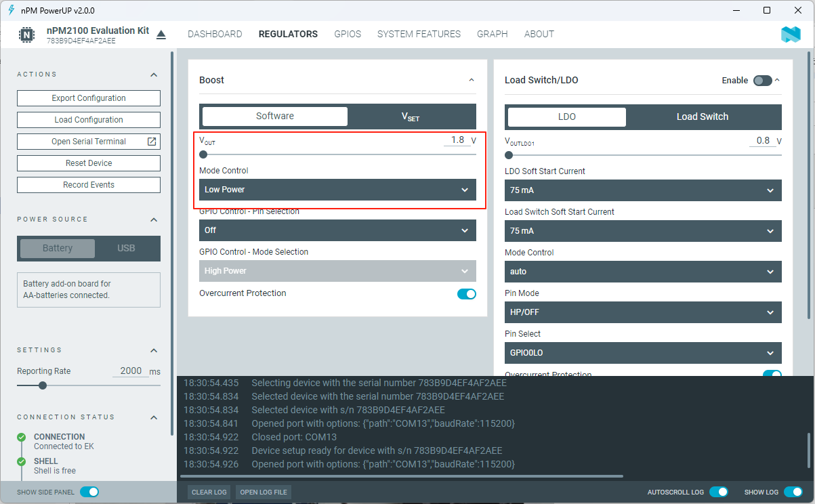Open the Pin Select GPIO0LO dropdown
Viewport: 815px width, 504px height.
643,353
